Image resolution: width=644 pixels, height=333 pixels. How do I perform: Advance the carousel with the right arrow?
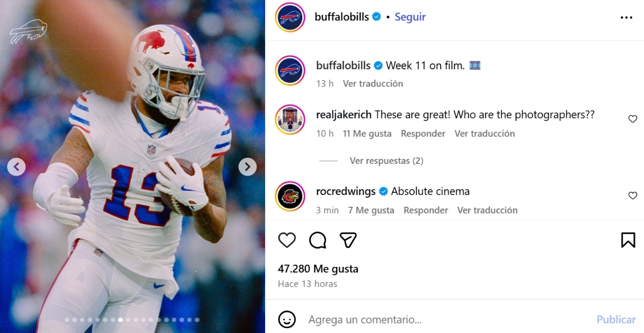pyautogui.click(x=247, y=166)
